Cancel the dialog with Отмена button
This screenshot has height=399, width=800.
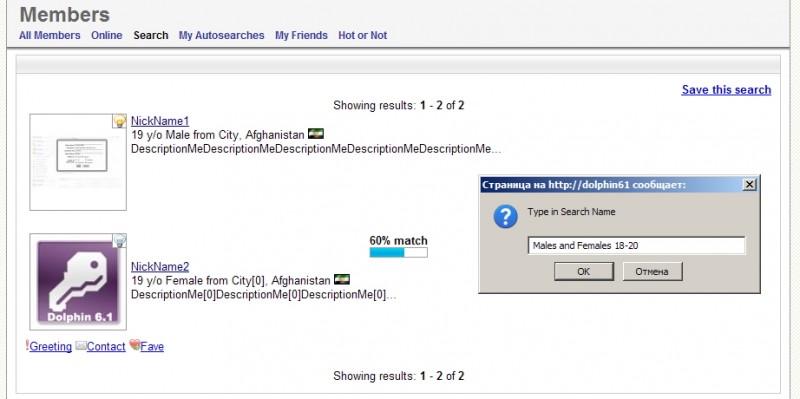pos(652,271)
